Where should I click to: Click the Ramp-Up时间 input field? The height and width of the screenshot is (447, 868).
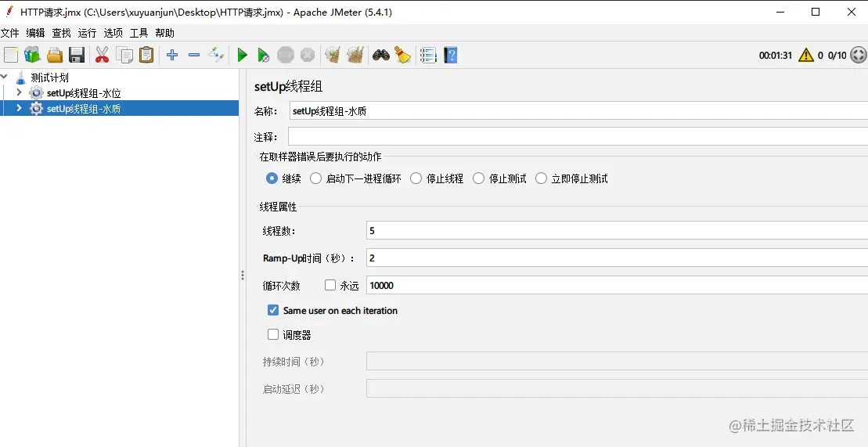point(618,258)
